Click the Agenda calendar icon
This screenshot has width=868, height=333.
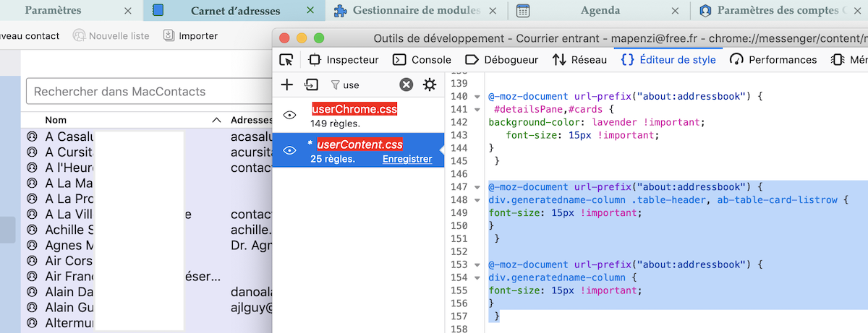coord(523,10)
